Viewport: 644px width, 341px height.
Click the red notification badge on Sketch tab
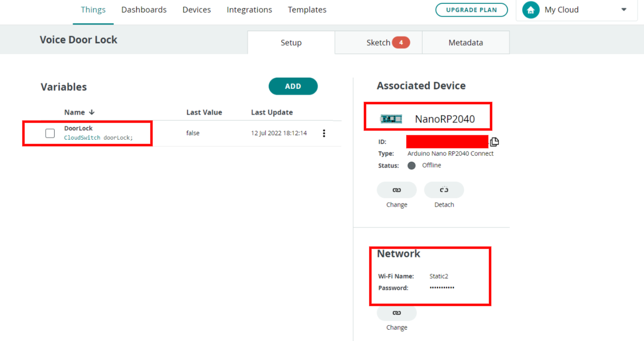(x=401, y=43)
